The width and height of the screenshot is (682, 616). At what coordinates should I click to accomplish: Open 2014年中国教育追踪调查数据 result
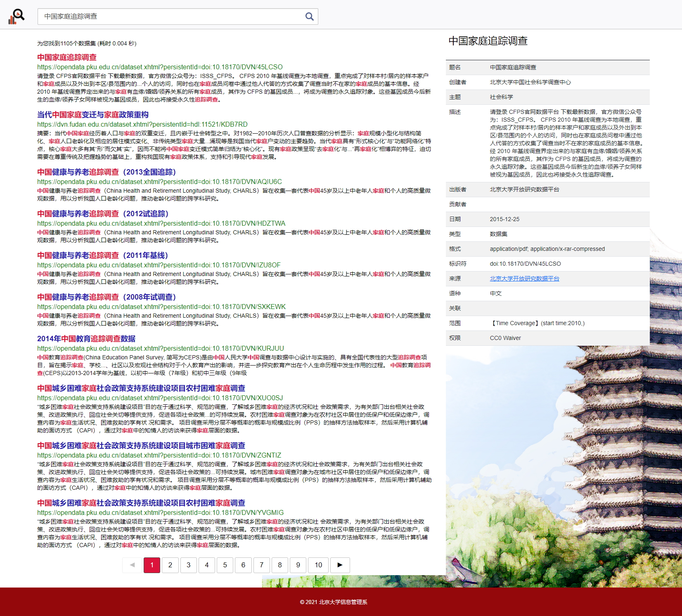pos(86,339)
